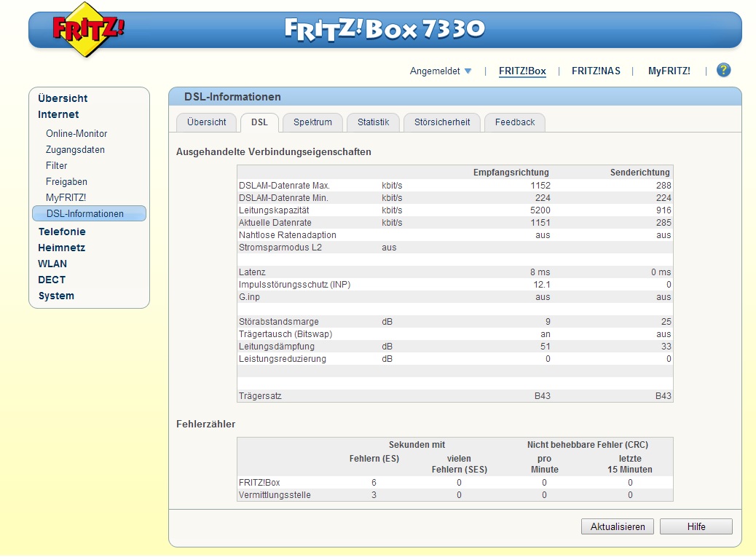This screenshot has height=557, width=756.
Task: Click Impulsstörungsschutz (INP) value 12.1
Action: click(541, 285)
